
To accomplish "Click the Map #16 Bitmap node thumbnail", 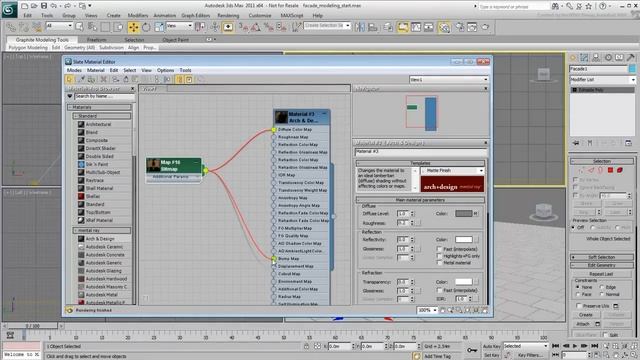I will pos(153,165).
